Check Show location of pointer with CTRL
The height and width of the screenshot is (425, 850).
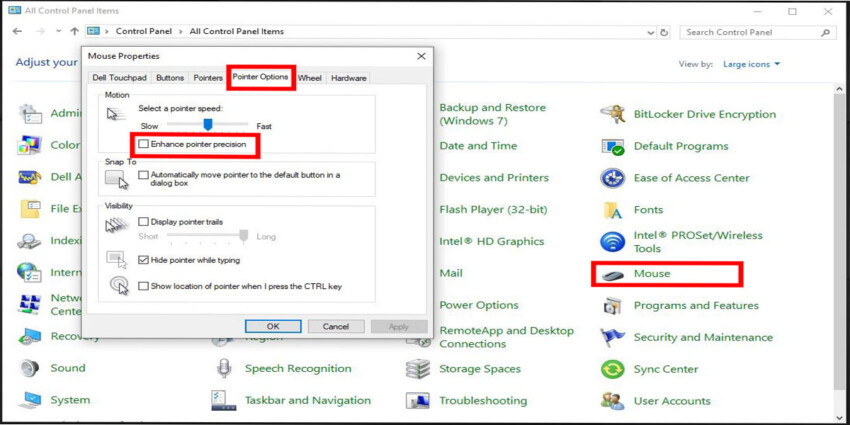click(x=143, y=286)
